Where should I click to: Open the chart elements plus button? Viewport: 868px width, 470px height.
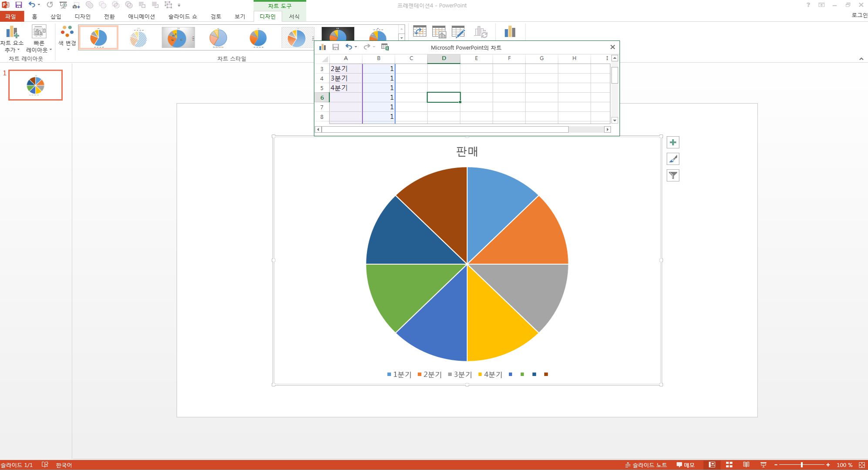pyautogui.click(x=673, y=142)
